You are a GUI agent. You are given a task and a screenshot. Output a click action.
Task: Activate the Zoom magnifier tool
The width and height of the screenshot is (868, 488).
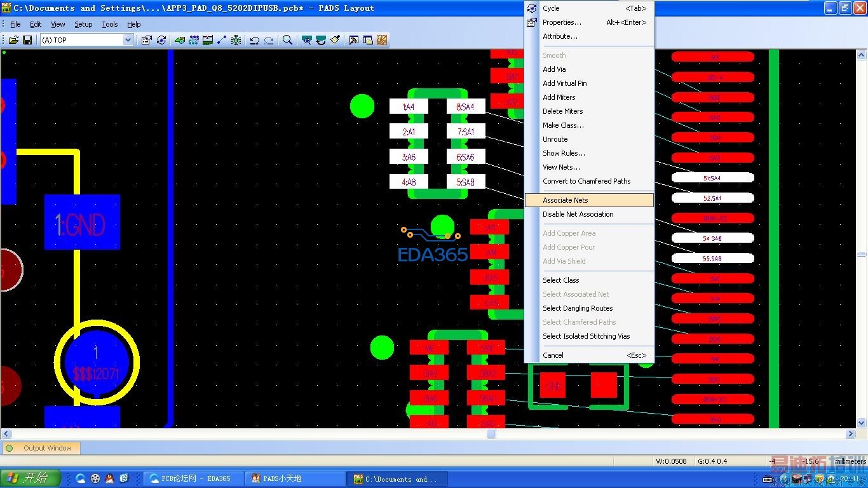point(288,40)
